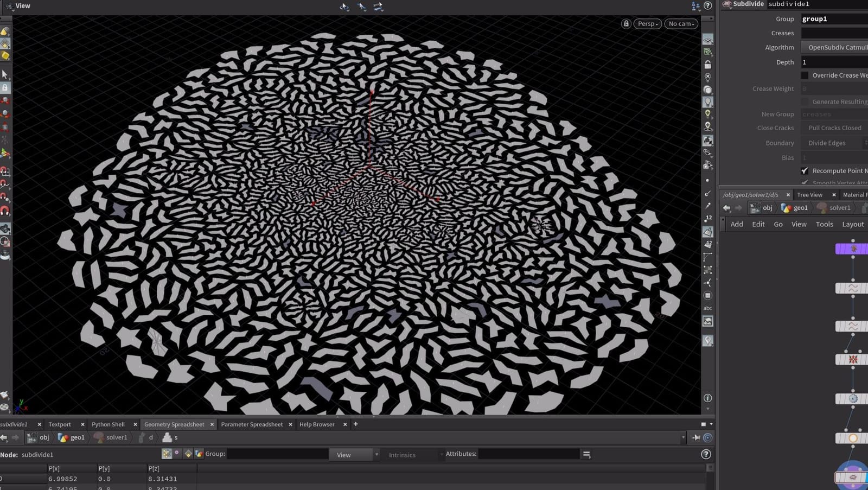
Task: Click the P[z] column header
Action: pos(171,468)
